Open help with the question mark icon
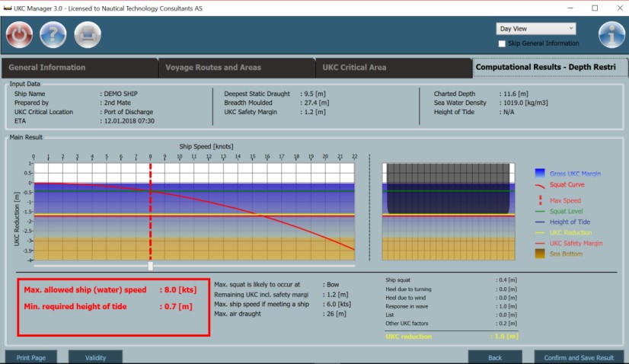 53,35
